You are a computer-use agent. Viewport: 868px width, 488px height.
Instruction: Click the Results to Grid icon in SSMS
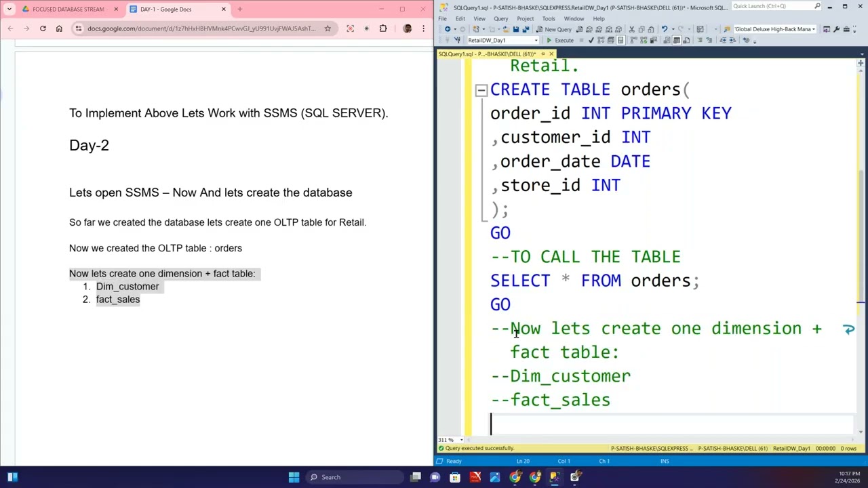pos(676,40)
